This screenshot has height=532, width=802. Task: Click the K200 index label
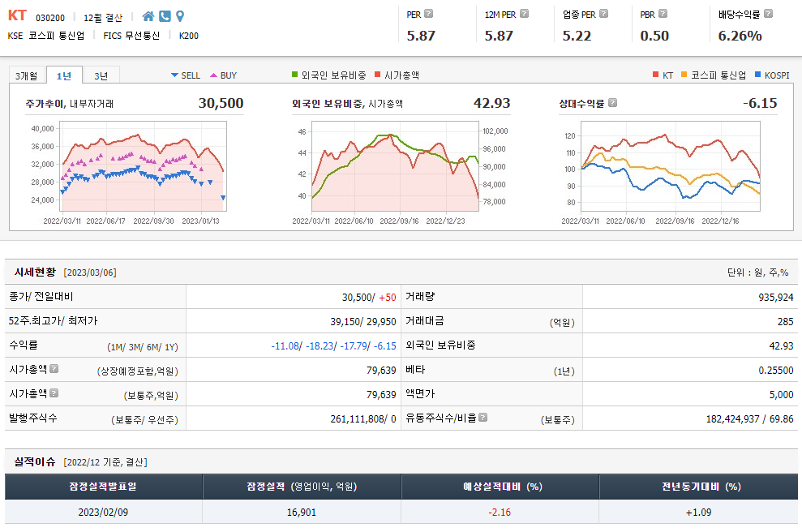[x=189, y=36]
